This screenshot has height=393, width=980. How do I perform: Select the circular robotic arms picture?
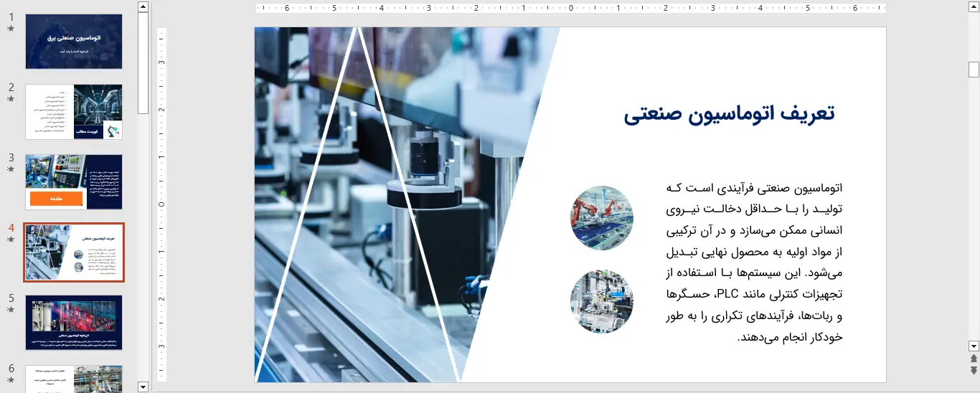point(602,218)
